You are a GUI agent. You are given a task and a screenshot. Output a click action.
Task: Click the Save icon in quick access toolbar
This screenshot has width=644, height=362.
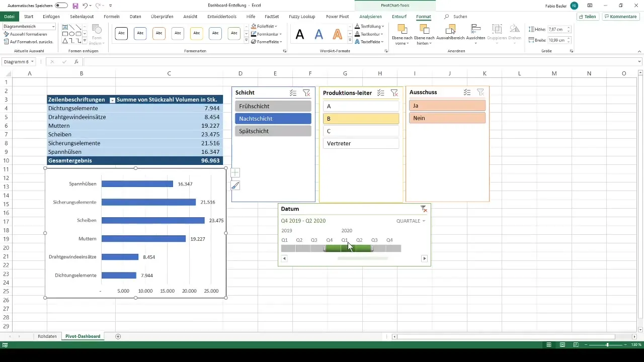[75, 5]
